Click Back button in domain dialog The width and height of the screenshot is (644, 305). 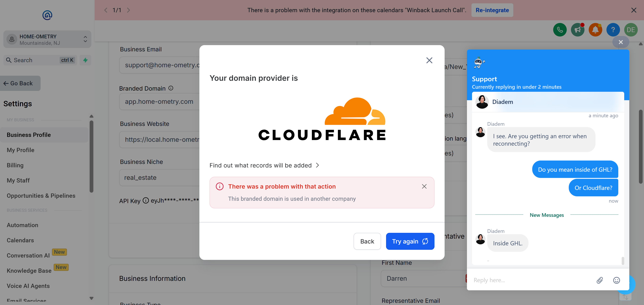pyautogui.click(x=367, y=241)
